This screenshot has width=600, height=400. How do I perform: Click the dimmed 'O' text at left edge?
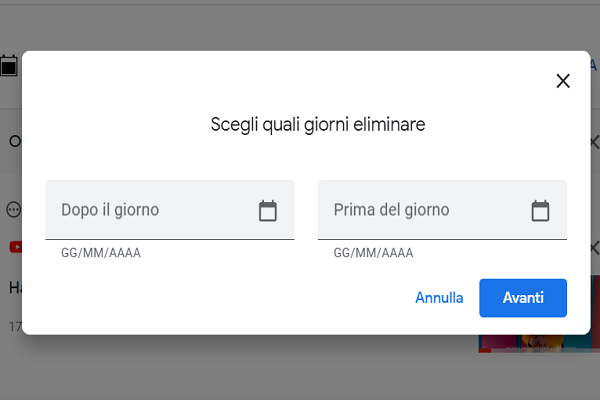tap(14, 141)
